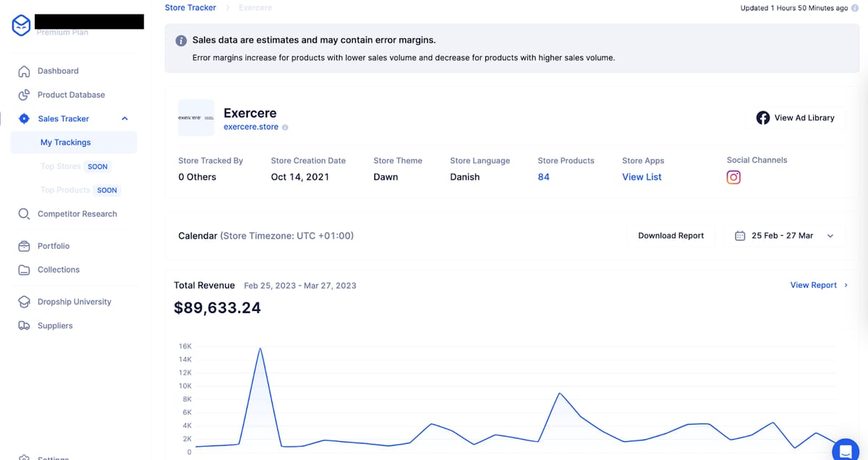868x460 pixels.
Task: Click the Exercere breadcrumb text
Action: click(255, 8)
